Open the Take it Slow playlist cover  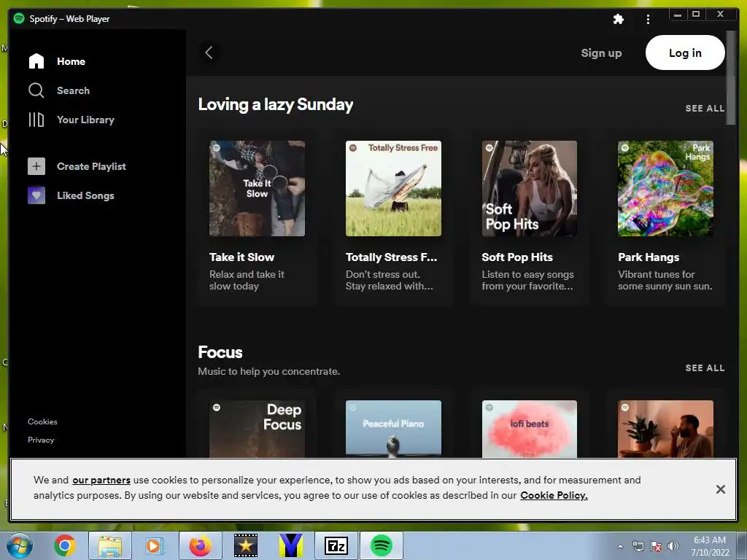[x=258, y=188]
